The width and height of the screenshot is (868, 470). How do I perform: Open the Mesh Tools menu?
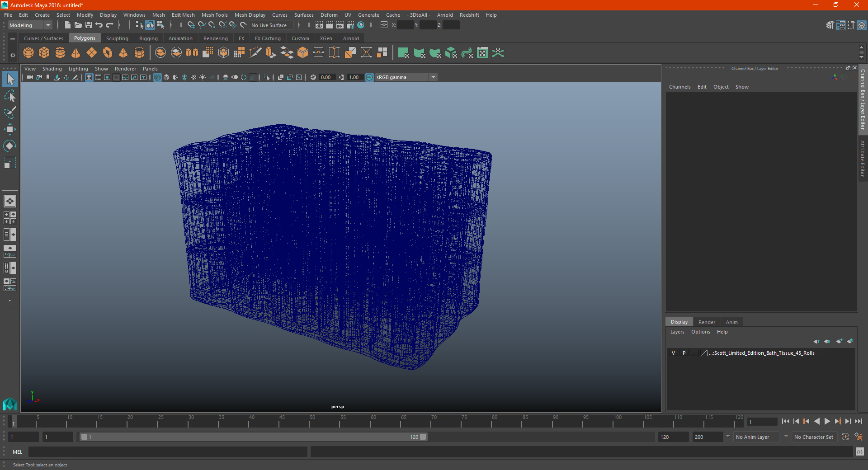[215, 15]
